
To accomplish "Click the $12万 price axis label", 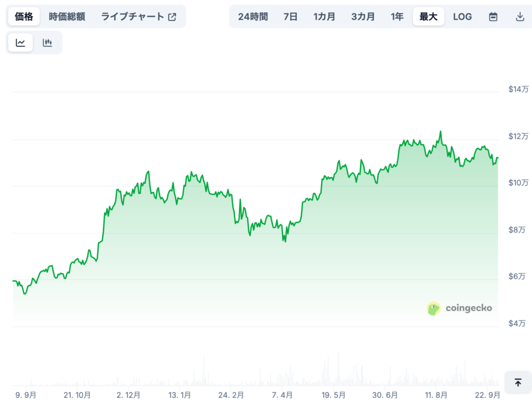I will (x=518, y=136).
